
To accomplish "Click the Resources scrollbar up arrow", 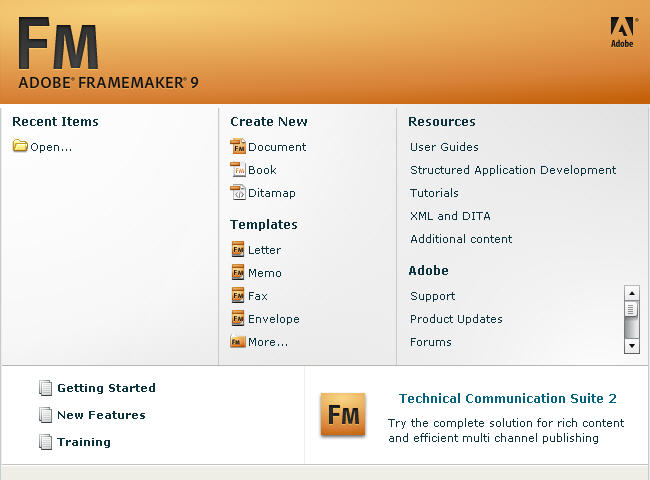I will click(x=631, y=293).
